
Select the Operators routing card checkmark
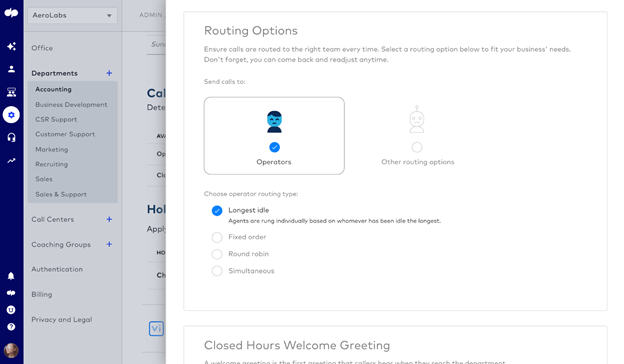pyautogui.click(x=274, y=147)
